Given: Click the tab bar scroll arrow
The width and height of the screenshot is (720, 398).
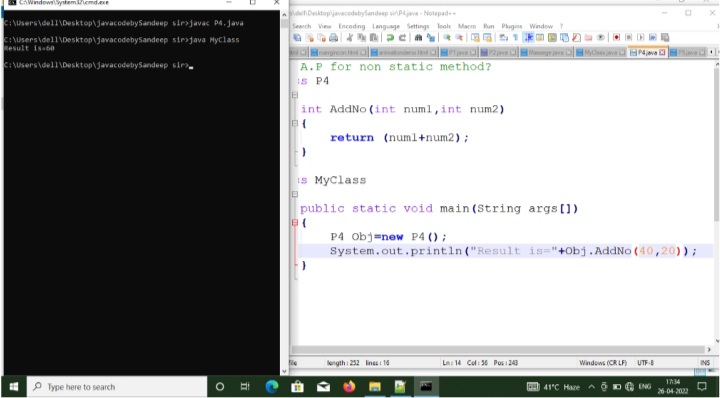Looking at the screenshot, I should 711,52.
